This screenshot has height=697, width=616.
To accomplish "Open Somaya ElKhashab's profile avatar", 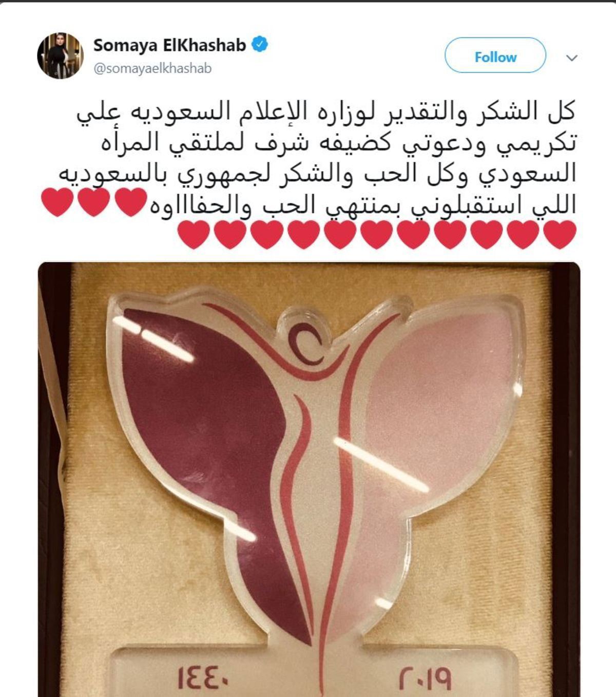I will pyautogui.click(x=60, y=56).
